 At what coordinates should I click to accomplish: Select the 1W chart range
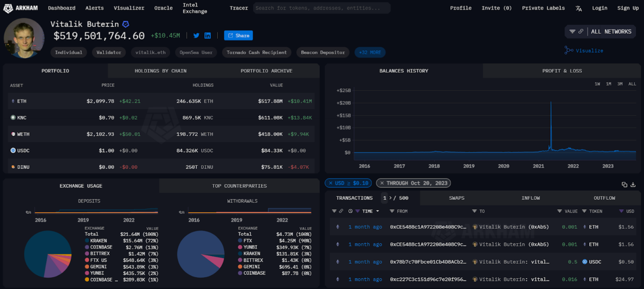point(597,84)
